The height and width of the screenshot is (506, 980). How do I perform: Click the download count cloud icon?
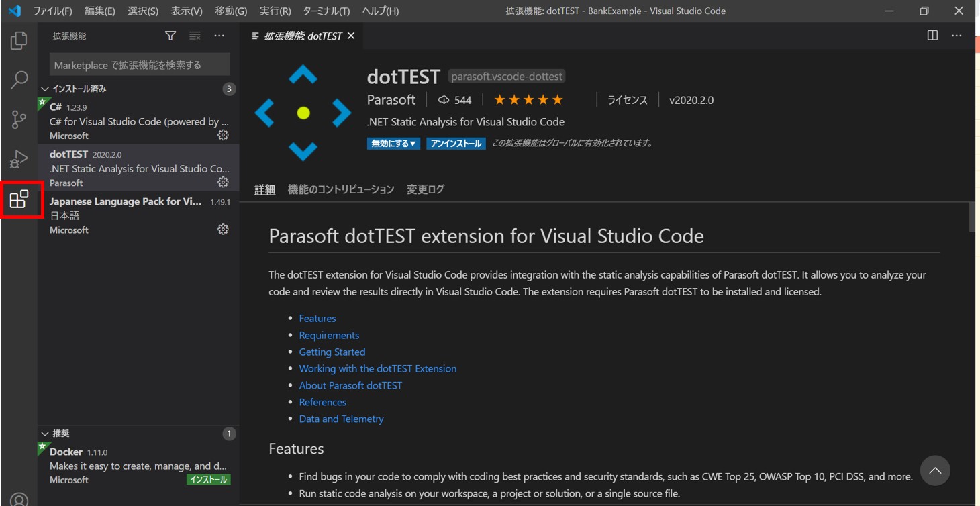tap(444, 100)
